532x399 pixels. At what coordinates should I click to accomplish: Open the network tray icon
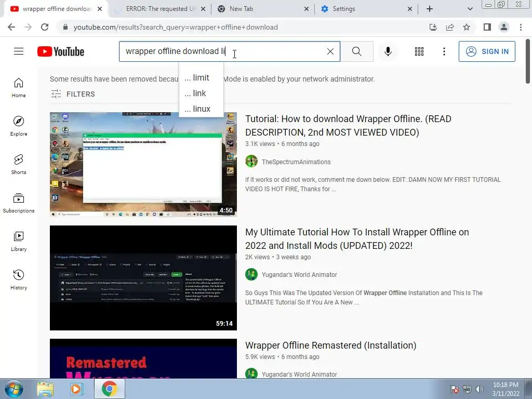coord(467,389)
